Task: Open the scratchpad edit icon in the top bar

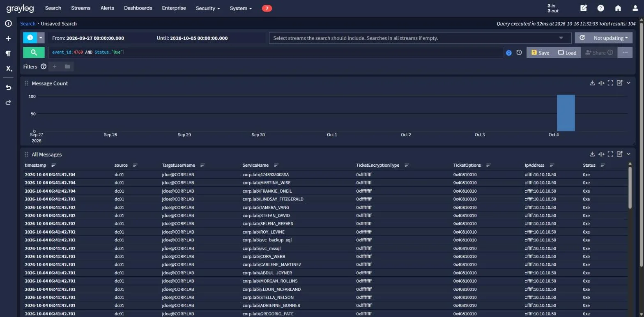Action: [583, 8]
